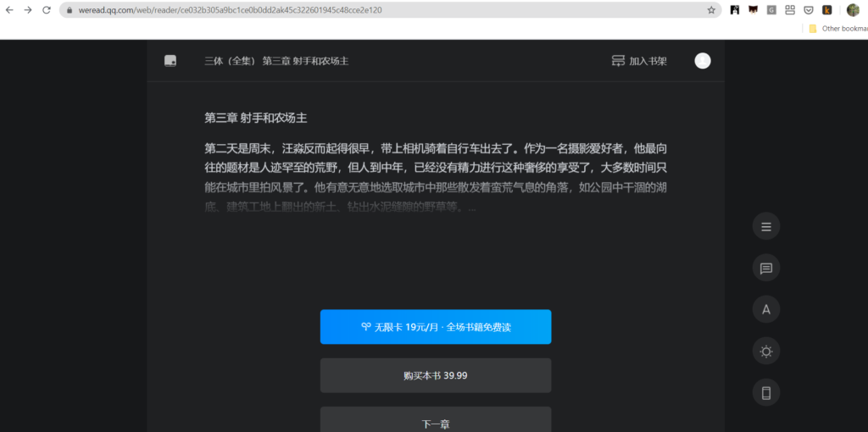Open the orange k extension icon

pyautogui.click(x=827, y=10)
